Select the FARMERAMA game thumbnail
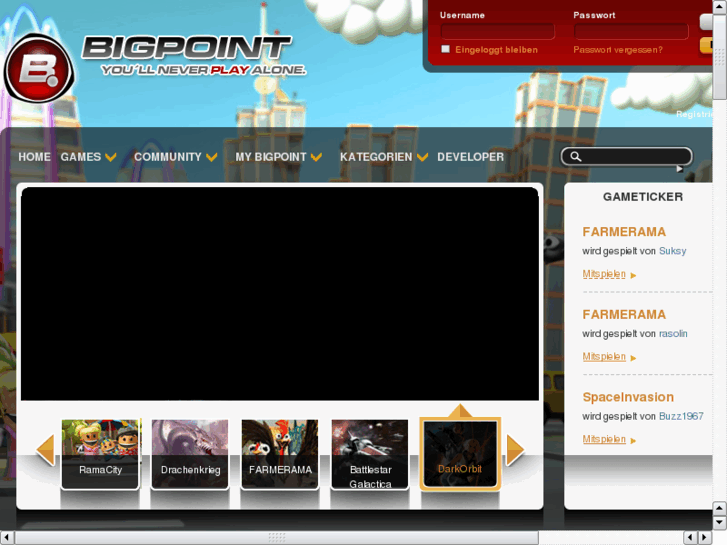Image resolution: width=727 pixels, height=545 pixels. [280, 454]
